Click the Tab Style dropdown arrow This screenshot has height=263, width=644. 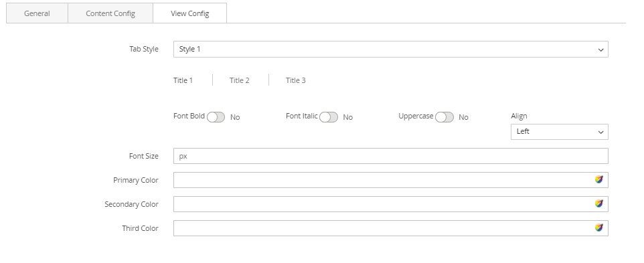pyautogui.click(x=601, y=50)
